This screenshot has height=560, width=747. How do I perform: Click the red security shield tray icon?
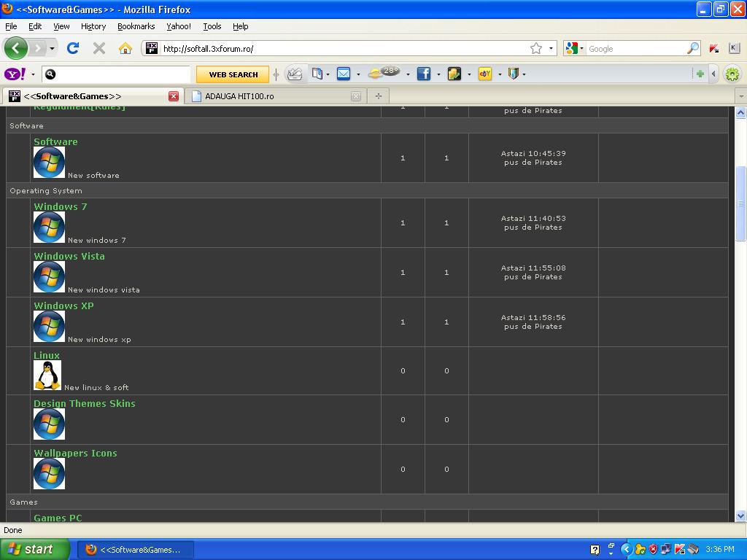click(653, 550)
